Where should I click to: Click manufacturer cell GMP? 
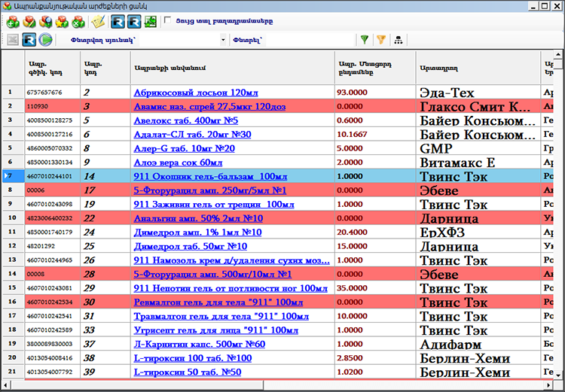coord(478,148)
